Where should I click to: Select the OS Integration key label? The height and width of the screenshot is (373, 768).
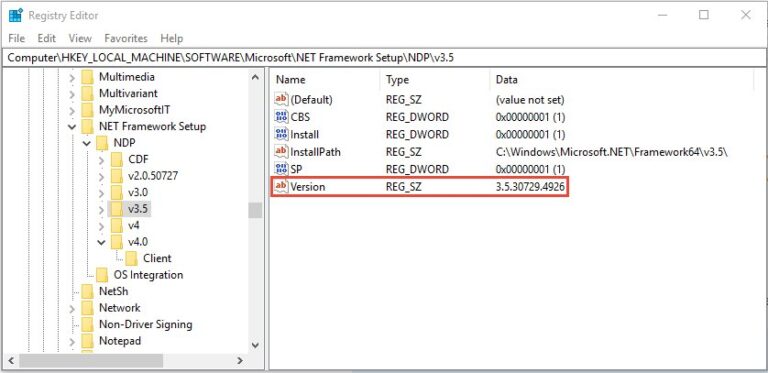[x=148, y=275]
